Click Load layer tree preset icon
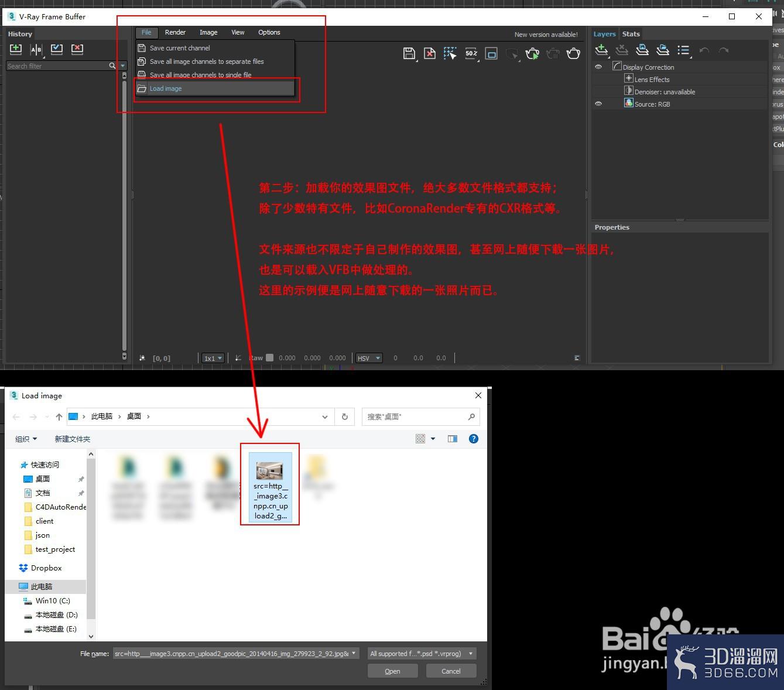This screenshot has height=690, width=784. point(663,50)
